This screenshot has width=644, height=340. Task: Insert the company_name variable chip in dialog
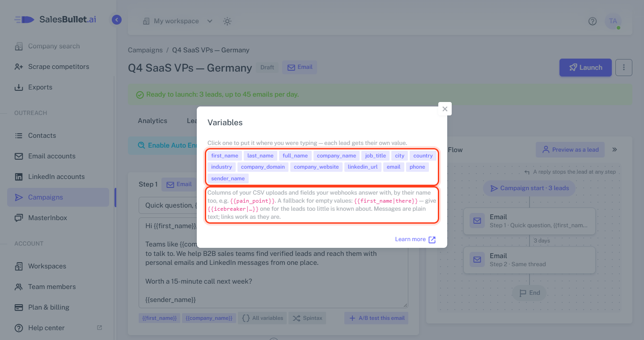click(x=336, y=156)
